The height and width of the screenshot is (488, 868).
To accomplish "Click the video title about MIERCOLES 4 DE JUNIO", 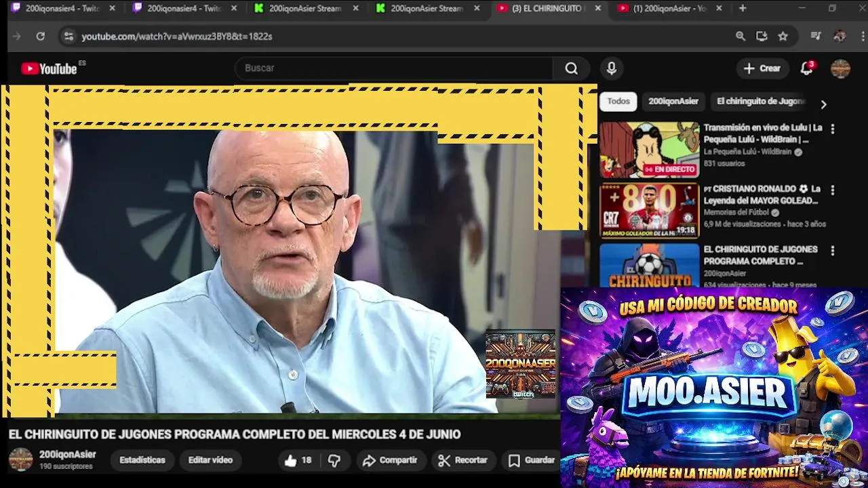I will click(235, 434).
